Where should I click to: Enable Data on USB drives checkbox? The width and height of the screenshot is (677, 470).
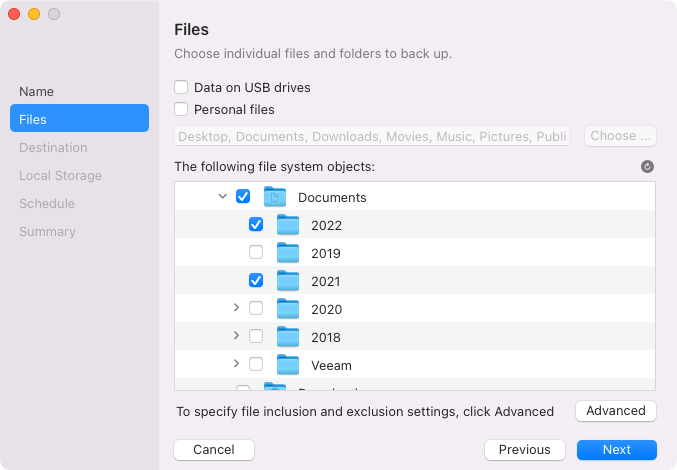click(181, 87)
